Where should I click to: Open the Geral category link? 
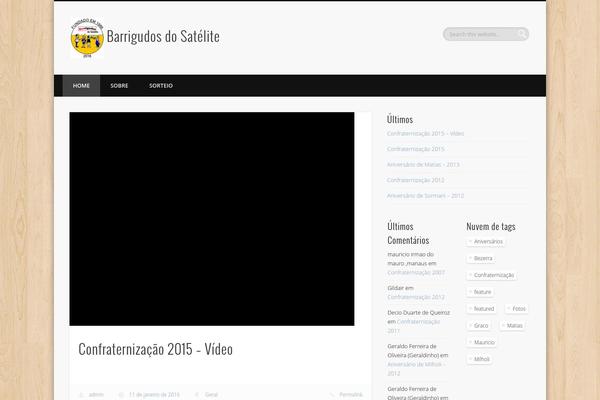coord(211,395)
